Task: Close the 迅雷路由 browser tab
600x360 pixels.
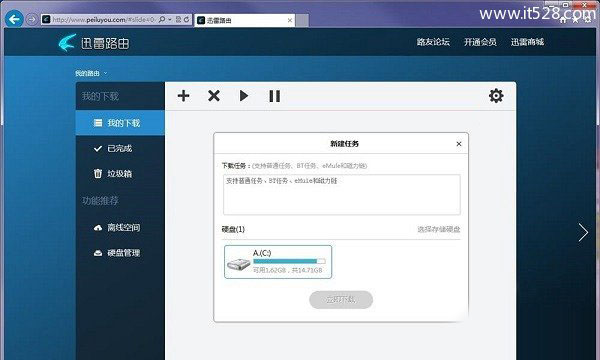Action: pos(290,20)
